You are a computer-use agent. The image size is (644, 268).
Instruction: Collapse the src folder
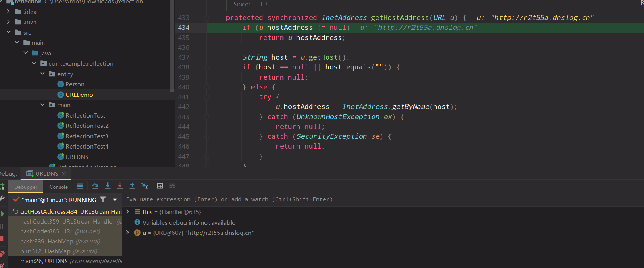[8, 32]
